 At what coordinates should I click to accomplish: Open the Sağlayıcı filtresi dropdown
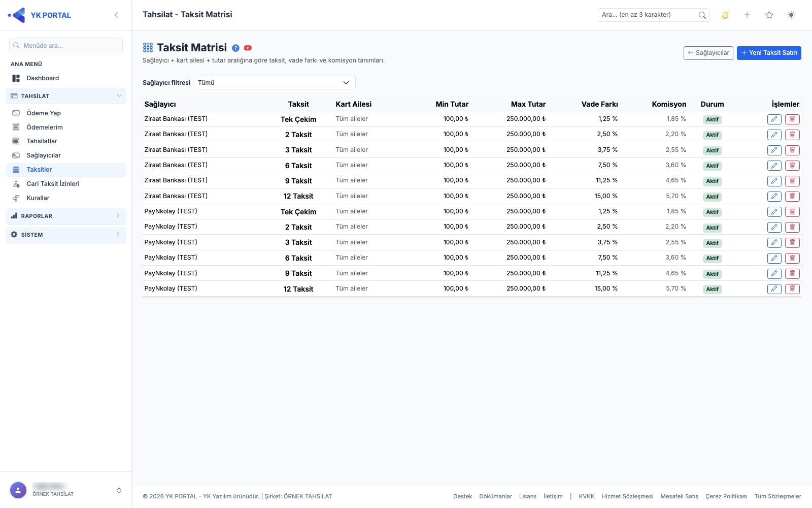[x=275, y=83]
